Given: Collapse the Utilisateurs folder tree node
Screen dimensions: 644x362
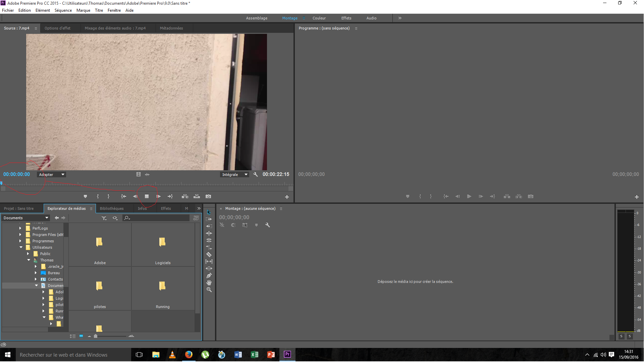Looking at the screenshot, I should 21,247.
